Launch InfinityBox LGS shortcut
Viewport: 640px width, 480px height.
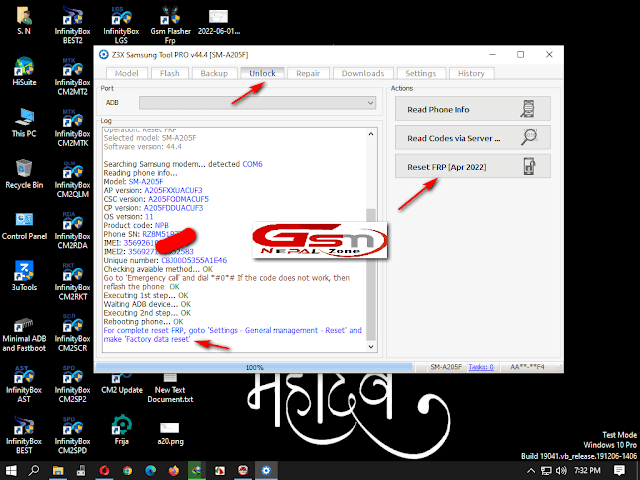(121, 25)
